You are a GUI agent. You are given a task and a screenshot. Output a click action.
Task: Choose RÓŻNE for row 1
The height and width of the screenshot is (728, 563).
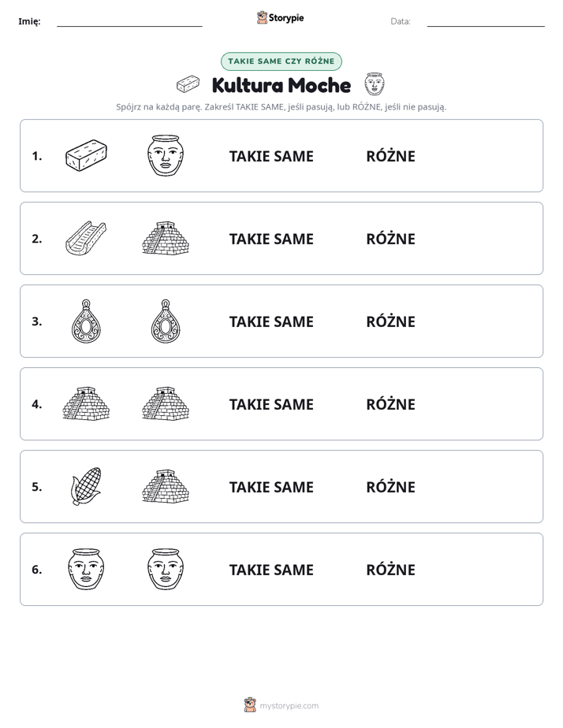click(390, 156)
